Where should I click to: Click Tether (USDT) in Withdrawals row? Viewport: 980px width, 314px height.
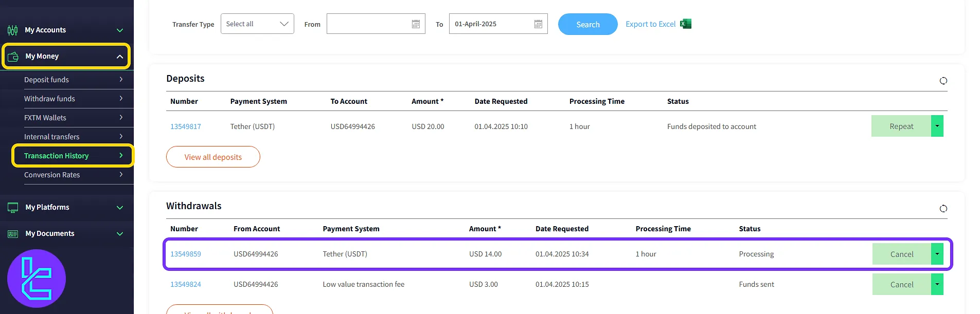pos(345,254)
